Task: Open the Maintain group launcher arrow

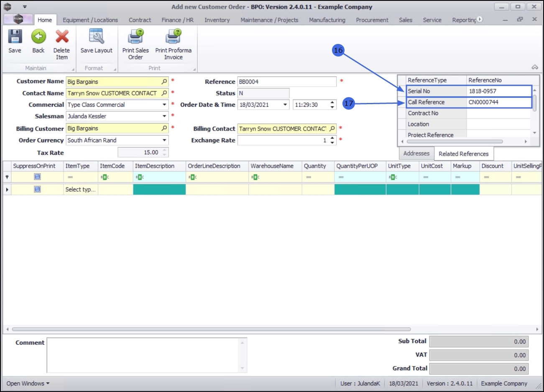Action: click(x=73, y=69)
